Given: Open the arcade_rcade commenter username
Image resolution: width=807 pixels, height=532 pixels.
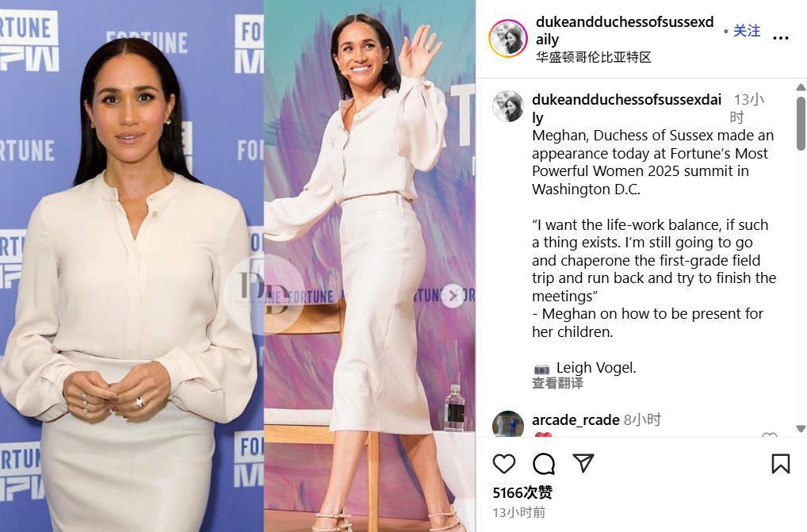Looking at the screenshot, I should 576,420.
